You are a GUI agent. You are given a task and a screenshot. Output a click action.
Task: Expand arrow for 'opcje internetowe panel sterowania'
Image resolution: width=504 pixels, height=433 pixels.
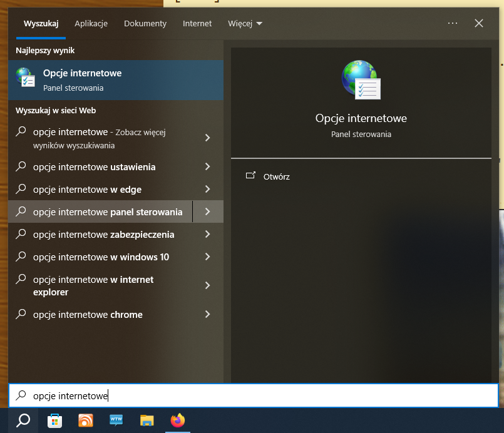click(208, 211)
